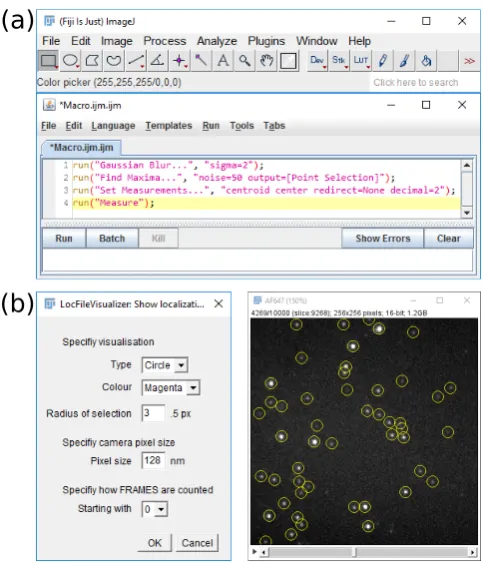Close the macro editor window
This screenshot has height=563, width=483.
(462, 105)
